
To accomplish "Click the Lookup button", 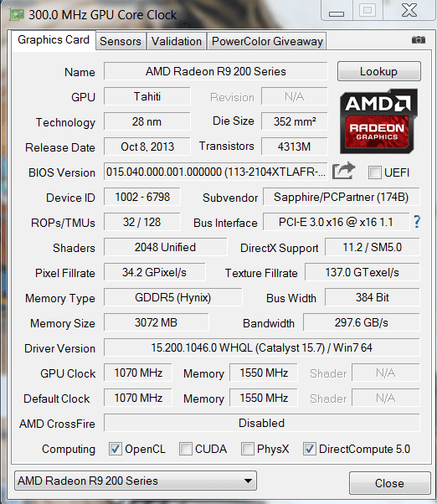I will tap(379, 71).
